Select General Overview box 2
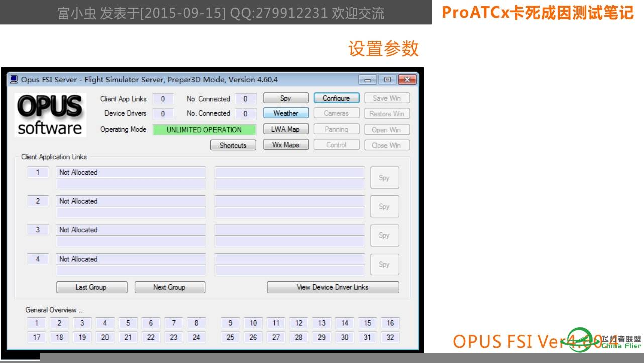The image size is (644, 363). pos(59,323)
